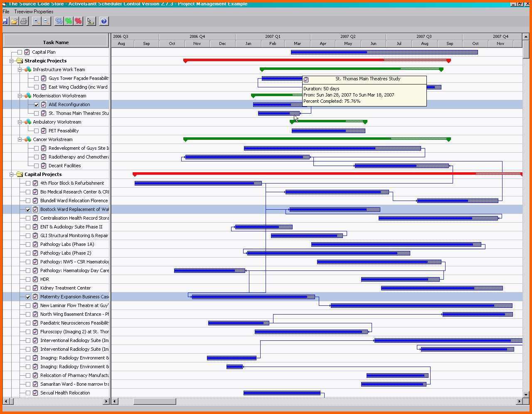The height and width of the screenshot is (414, 532).
Task: Click the open folder toolbar icon
Action: pos(14,21)
